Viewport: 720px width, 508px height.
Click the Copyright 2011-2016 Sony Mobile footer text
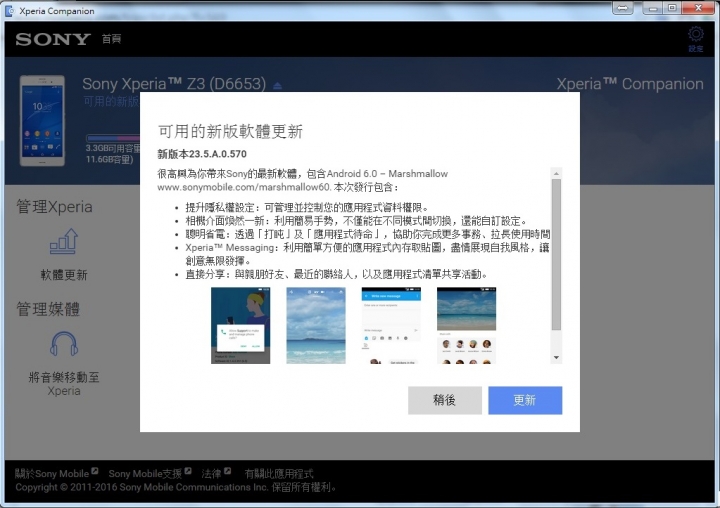click(175, 487)
